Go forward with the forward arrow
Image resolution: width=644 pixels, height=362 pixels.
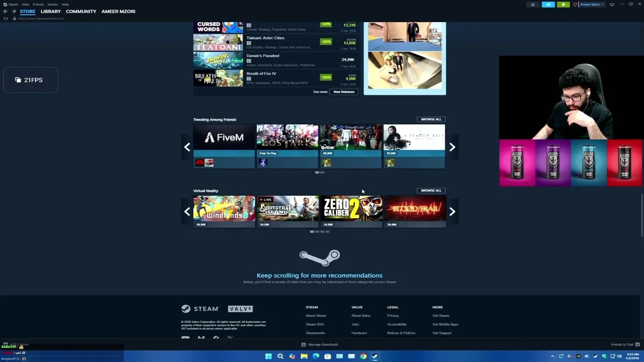click(14, 11)
